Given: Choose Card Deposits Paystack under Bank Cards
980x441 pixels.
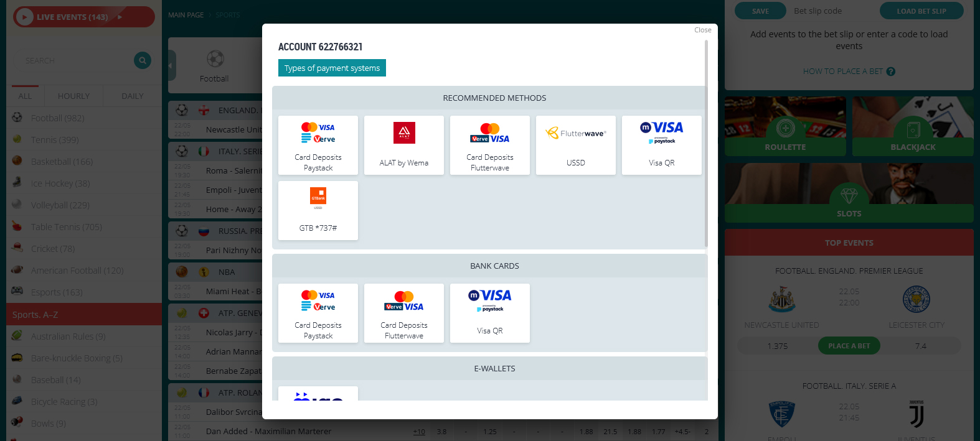Looking at the screenshot, I should (x=318, y=313).
